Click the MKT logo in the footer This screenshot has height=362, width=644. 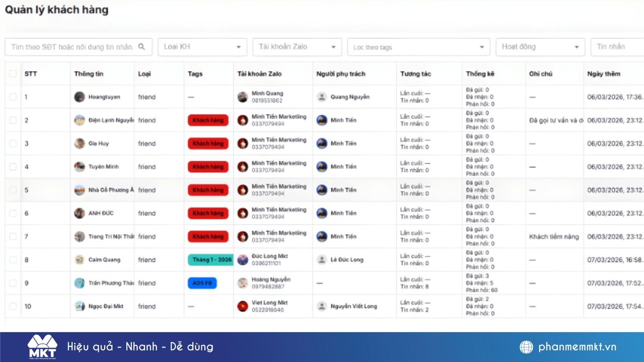pyautogui.click(x=42, y=347)
